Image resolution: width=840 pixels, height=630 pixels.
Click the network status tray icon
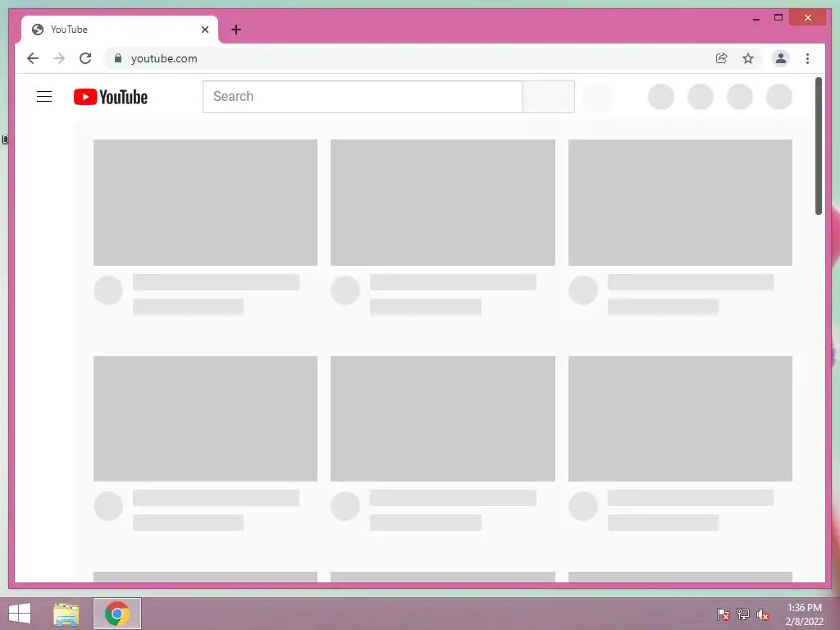coord(743,614)
